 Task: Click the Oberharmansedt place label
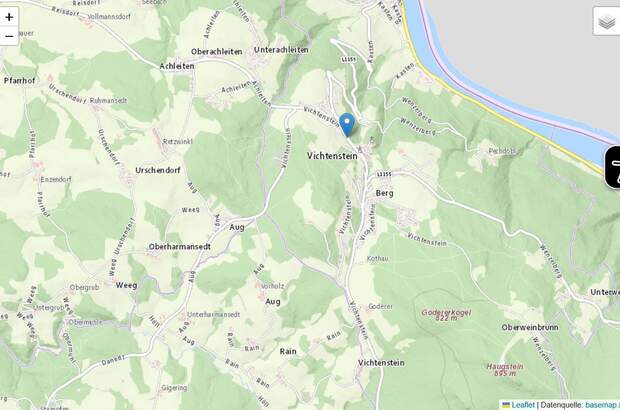pos(180,246)
